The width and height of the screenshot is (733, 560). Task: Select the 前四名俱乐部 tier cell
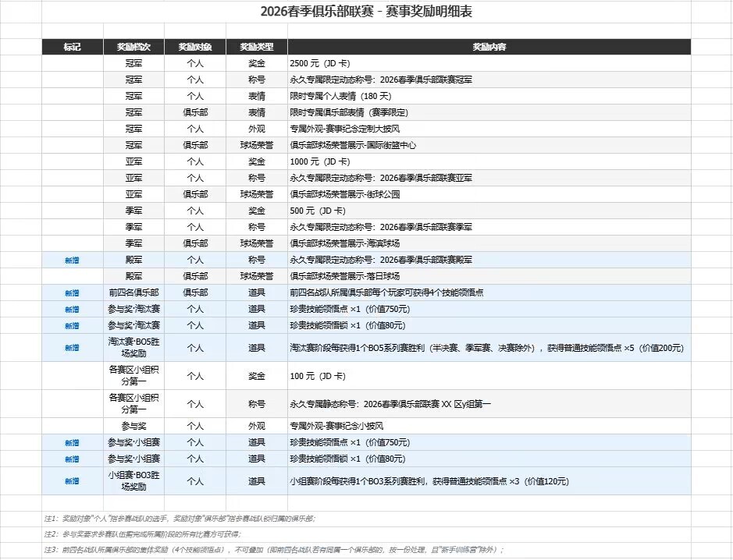133,292
